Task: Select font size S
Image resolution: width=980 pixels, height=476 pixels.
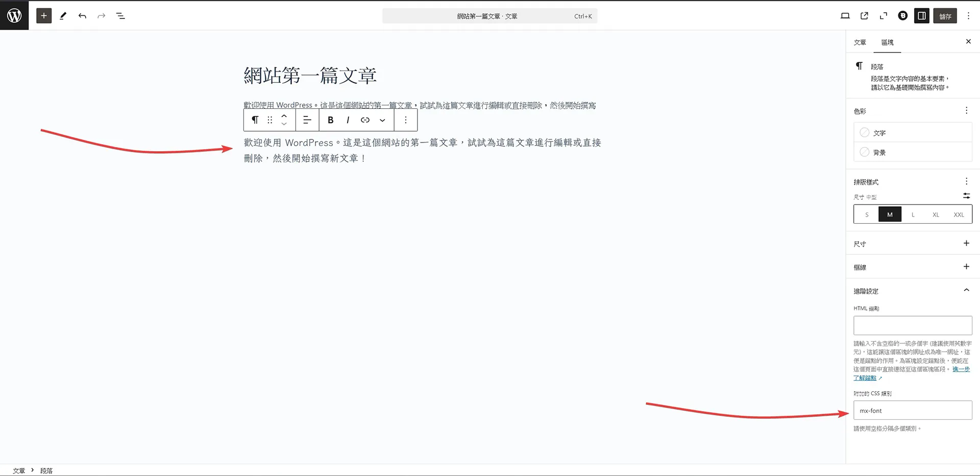Action: (867, 215)
